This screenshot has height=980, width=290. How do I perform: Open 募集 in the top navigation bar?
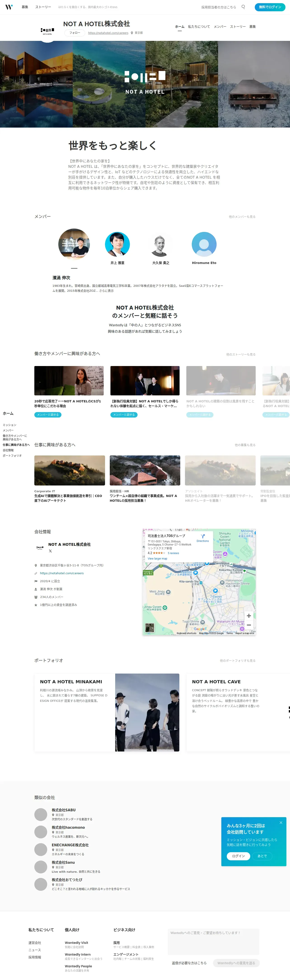pos(25,7)
